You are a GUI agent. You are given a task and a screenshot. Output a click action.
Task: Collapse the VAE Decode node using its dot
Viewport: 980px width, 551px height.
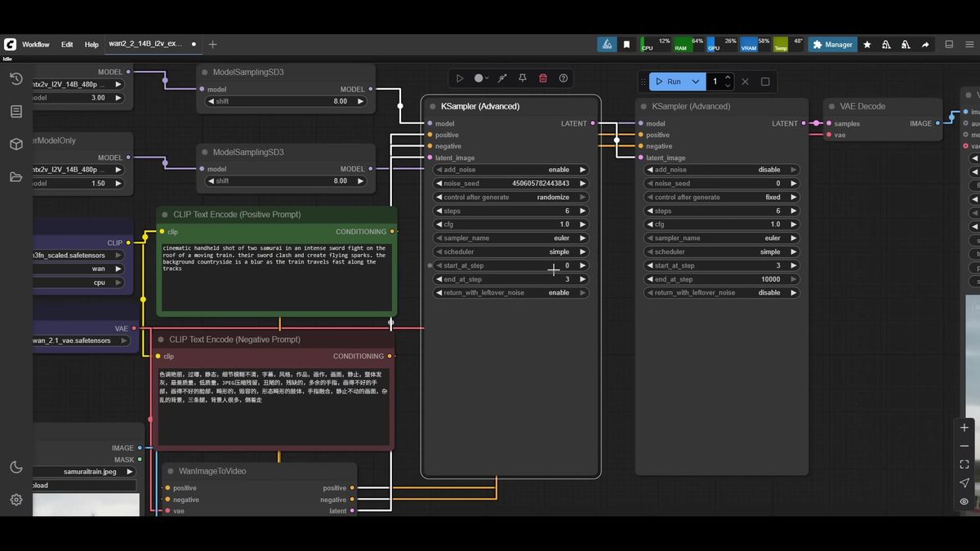pyautogui.click(x=831, y=106)
